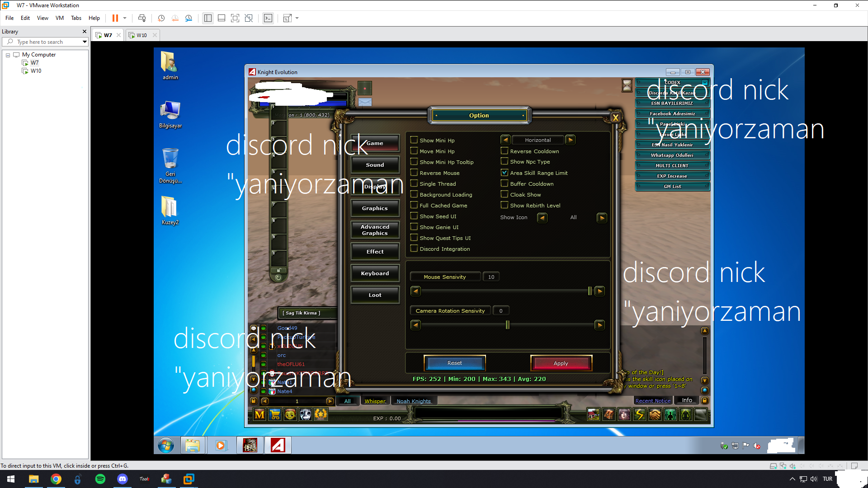Click the EXP Increase button
Viewport: 868px width, 488px height.
(672, 176)
